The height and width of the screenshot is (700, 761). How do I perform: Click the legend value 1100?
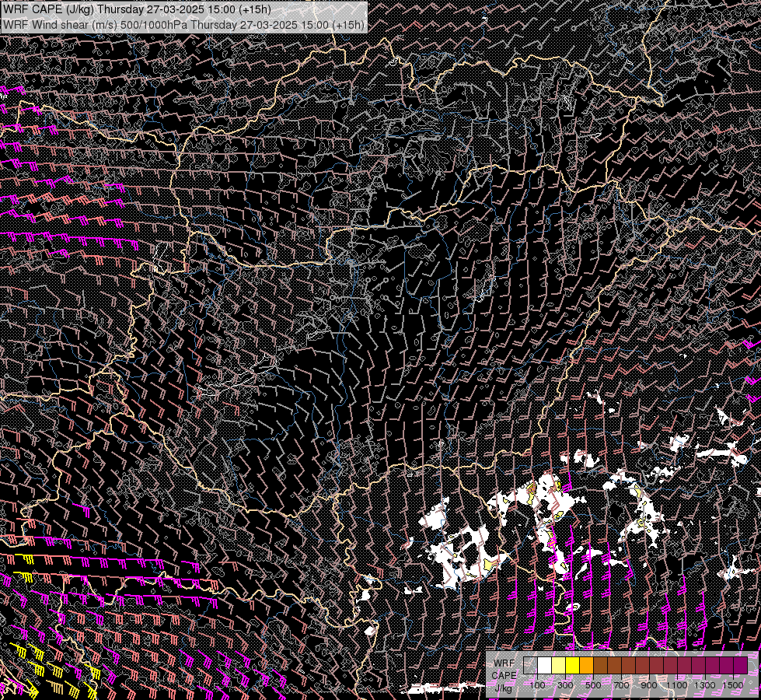tap(677, 685)
